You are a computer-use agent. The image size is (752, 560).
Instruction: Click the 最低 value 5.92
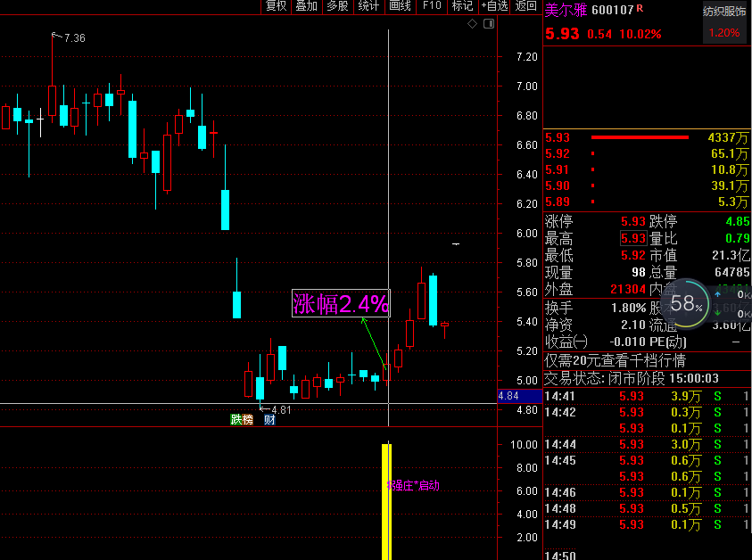pyautogui.click(x=633, y=255)
